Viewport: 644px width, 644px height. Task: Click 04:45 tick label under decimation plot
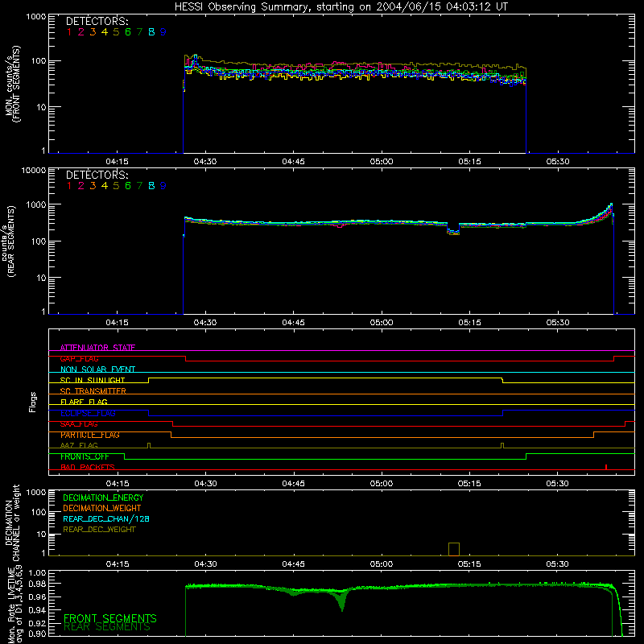(293, 564)
